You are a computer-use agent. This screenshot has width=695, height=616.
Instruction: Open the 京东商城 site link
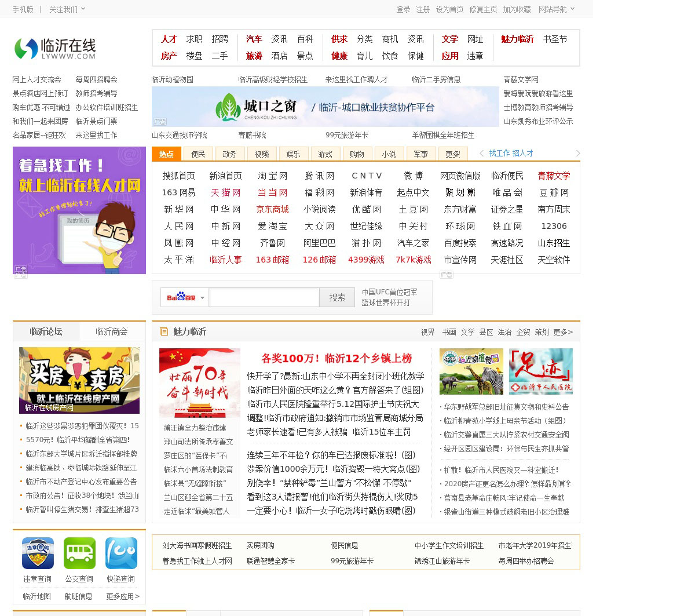(x=272, y=209)
